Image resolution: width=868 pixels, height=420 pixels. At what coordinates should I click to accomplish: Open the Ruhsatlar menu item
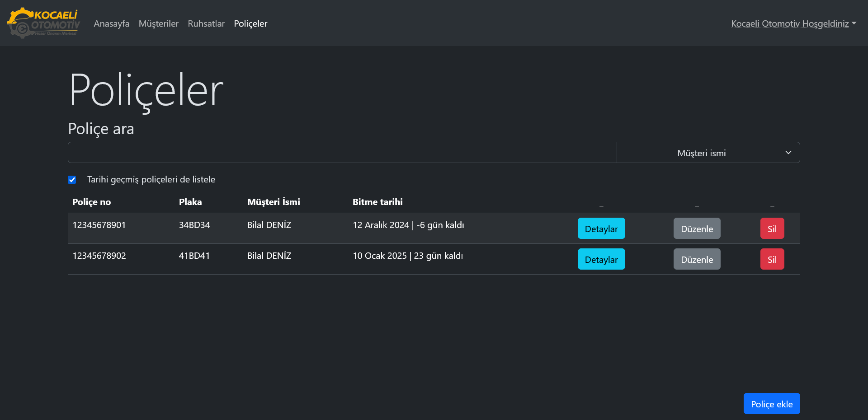pyautogui.click(x=206, y=23)
